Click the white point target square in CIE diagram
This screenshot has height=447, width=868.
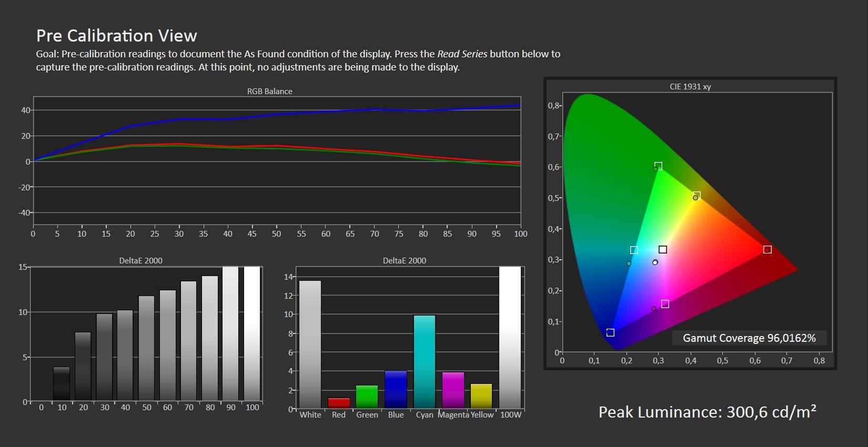663,249
